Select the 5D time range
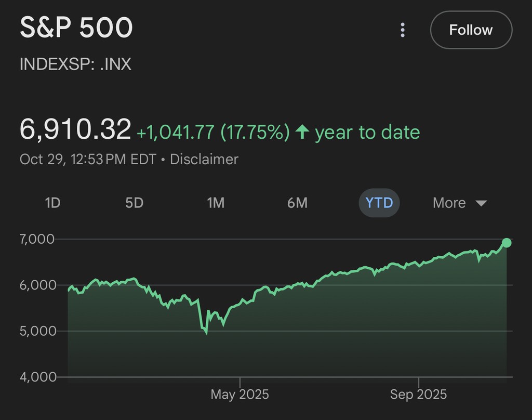Image resolution: width=532 pixels, height=420 pixels. (x=134, y=203)
